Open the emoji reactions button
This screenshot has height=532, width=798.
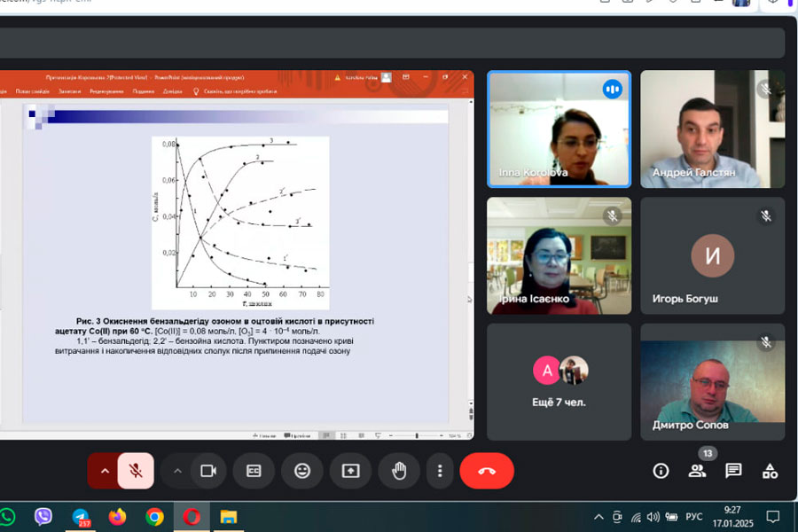click(x=302, y=471)
